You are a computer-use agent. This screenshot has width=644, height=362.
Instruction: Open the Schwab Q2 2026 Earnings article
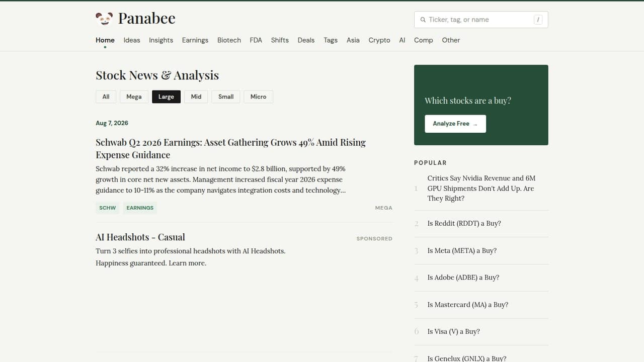[230, 148]
